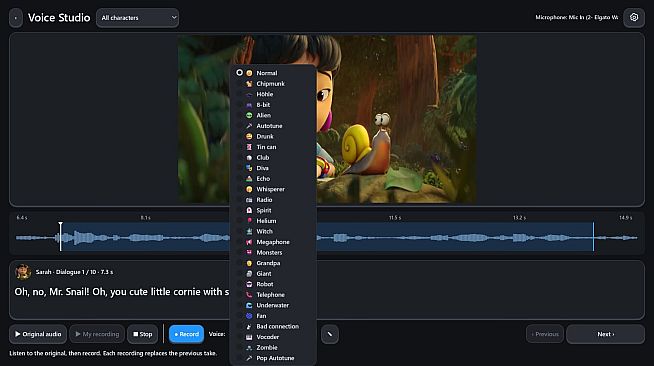654x366 pixels.
Task: Pick the Witch voice icon
Action: tap(249, 231)
